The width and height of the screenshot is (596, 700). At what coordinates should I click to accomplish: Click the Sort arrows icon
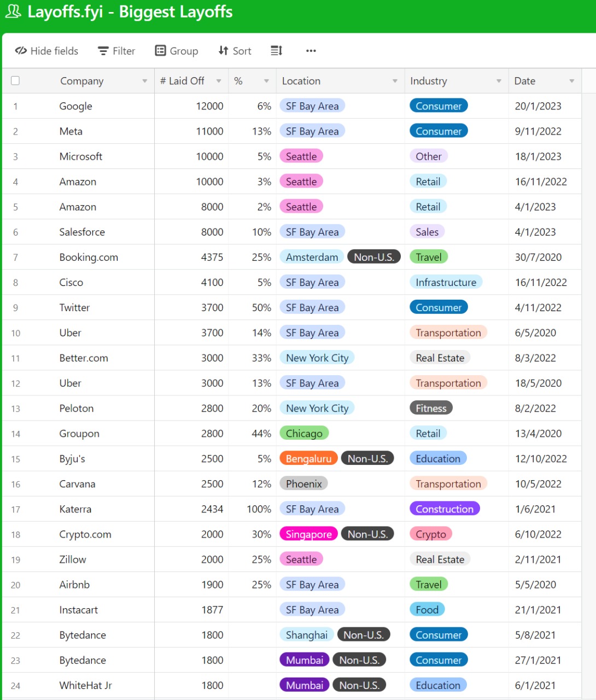223,50
